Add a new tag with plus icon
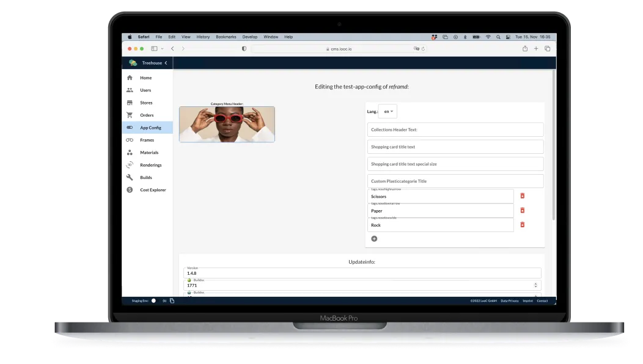This screenshot has width=643, height=364. click(374, 239)
